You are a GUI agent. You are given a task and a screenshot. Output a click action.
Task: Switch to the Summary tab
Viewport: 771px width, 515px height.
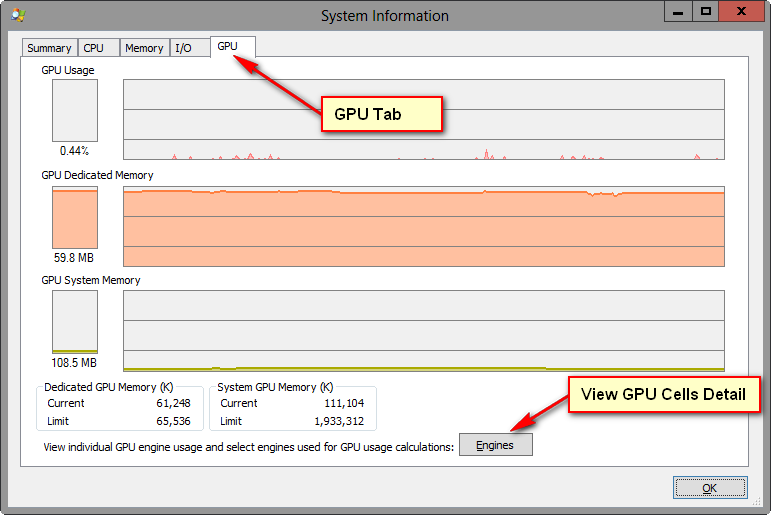[49, 48]
